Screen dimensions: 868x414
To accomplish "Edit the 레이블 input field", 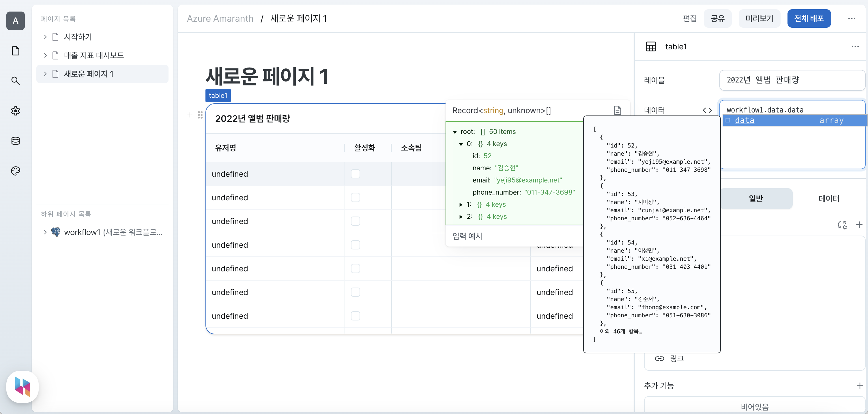I will tap(792, 80).
